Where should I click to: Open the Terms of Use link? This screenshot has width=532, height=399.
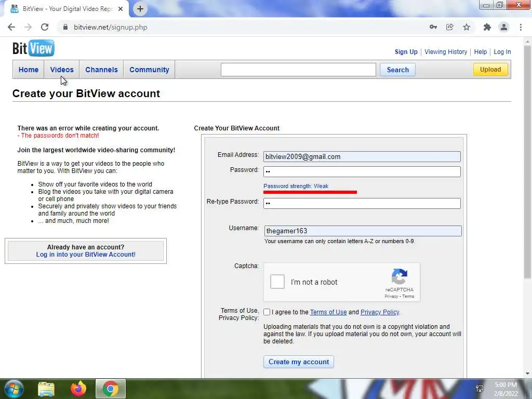[x=328, y=312]
